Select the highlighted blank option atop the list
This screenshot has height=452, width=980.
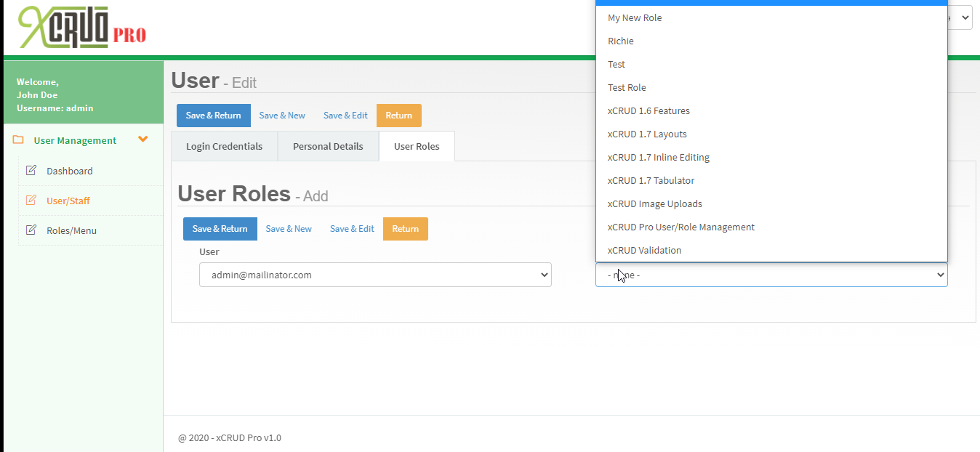click(x=771, y=2)
